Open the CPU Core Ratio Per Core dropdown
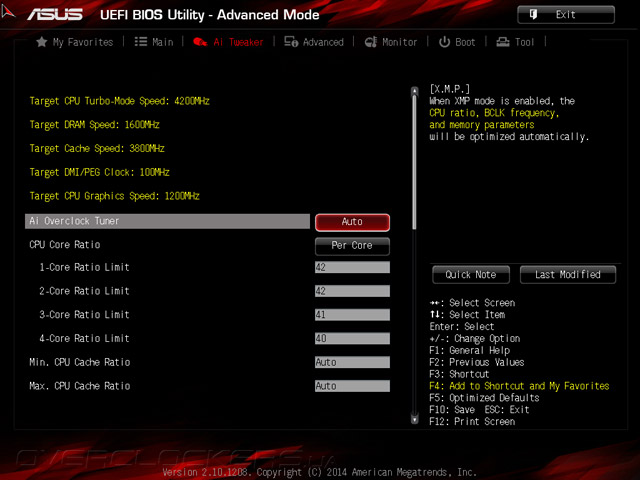The image size is (640, 480). point(352,246)
